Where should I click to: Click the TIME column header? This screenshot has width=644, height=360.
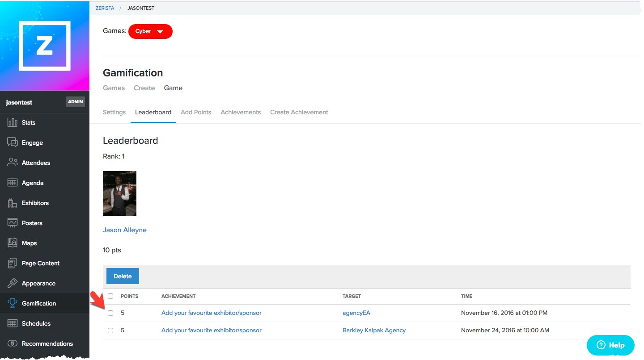tap(466, 296)
